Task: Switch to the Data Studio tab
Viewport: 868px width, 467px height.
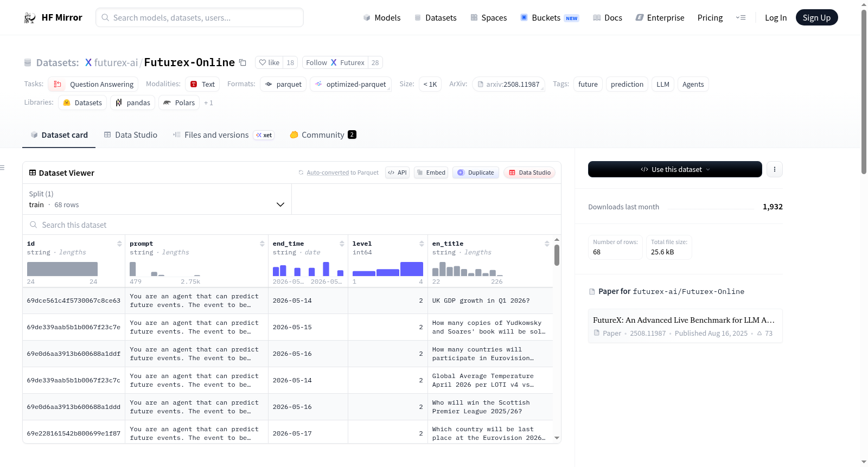Action: 131,135
